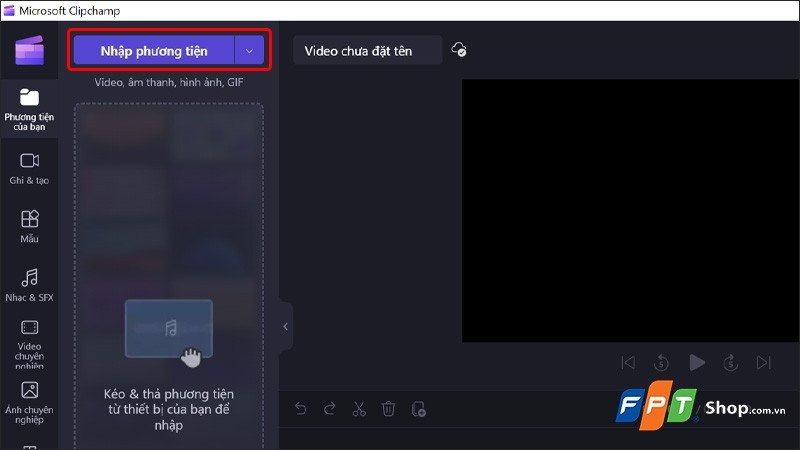Select the Video chuyên nghiệp stock tab

[29, 344]
